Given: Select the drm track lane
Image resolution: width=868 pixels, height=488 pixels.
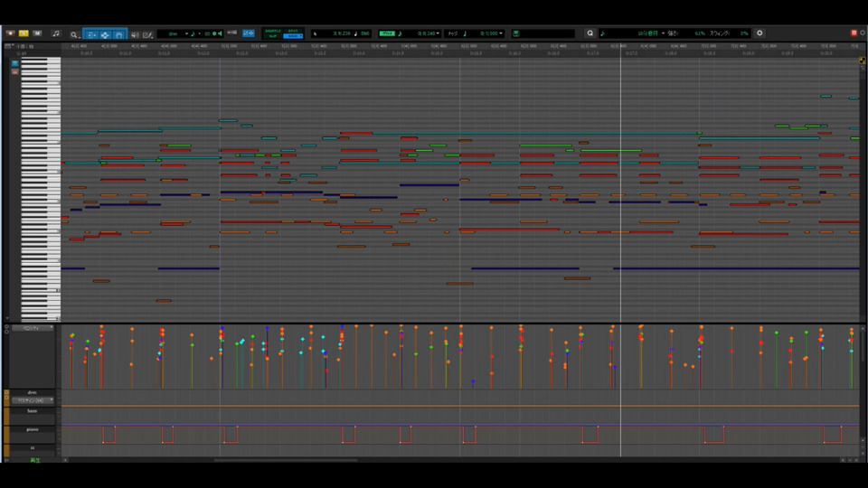Looking at the screenshot, I should [x=33, y=393].
